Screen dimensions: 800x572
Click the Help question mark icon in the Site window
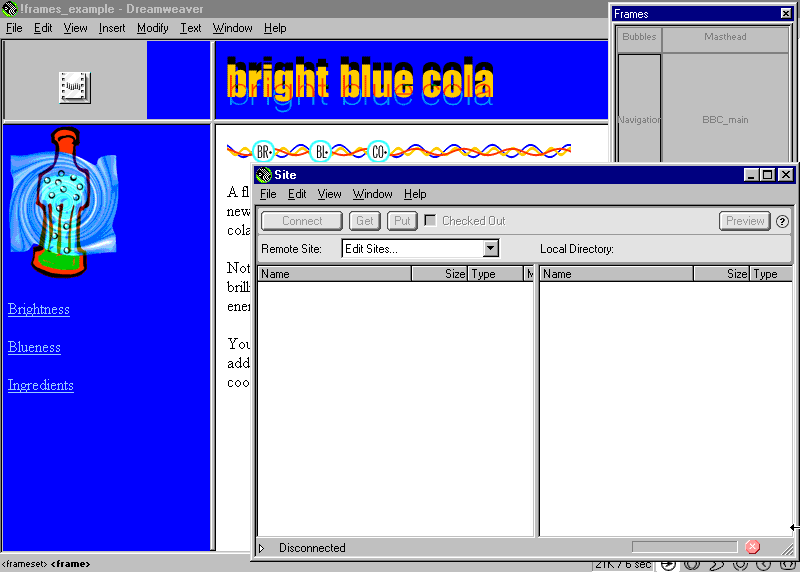tap(782, 221)
